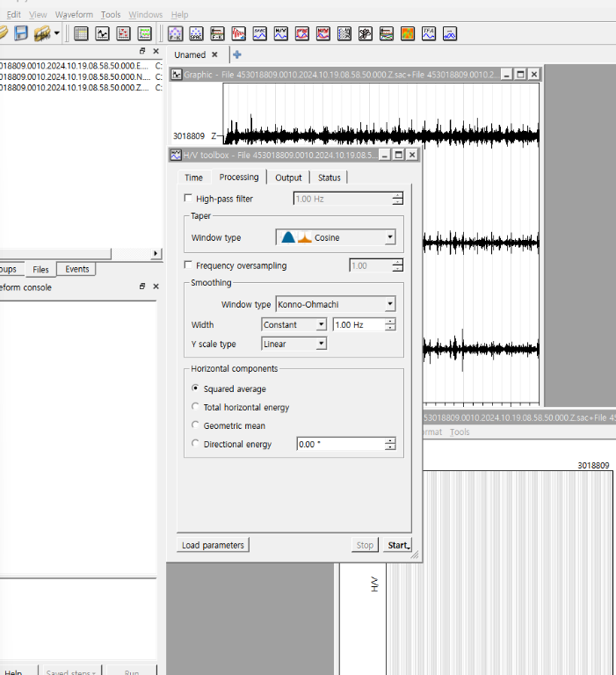Select Geometric mean radio button
The image size is (616, 675).
point(195,425)
